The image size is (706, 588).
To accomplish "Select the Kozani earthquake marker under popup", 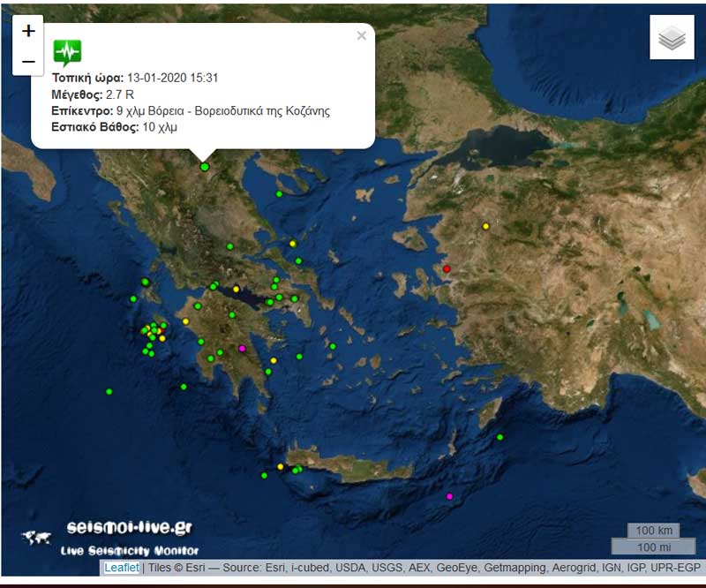I will point(205,167).
